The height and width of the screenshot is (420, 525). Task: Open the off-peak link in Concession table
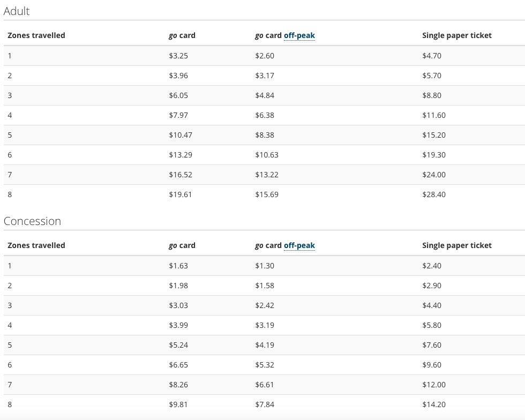(299, 245)
